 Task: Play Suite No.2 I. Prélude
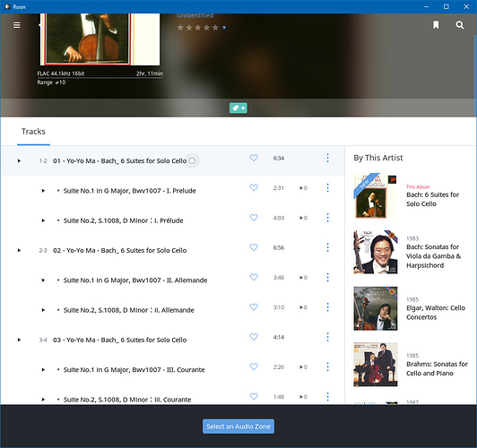point(43,220)
